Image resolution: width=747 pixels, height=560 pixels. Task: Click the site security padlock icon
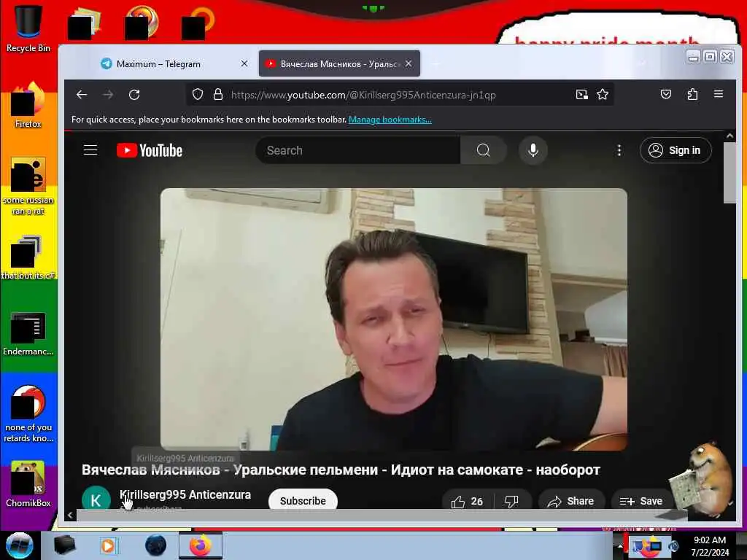217,95
